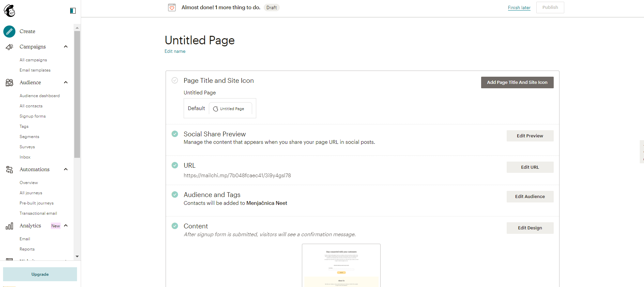644x287 pixels.
Task: Click the Create label in sidebar
Action: (27, 31)
